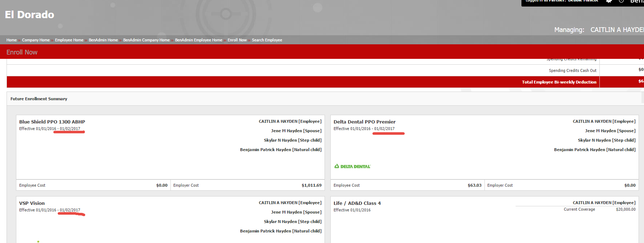Go to Home in the breadcrumb
644x243 pixels.
[x=12, y=40]
